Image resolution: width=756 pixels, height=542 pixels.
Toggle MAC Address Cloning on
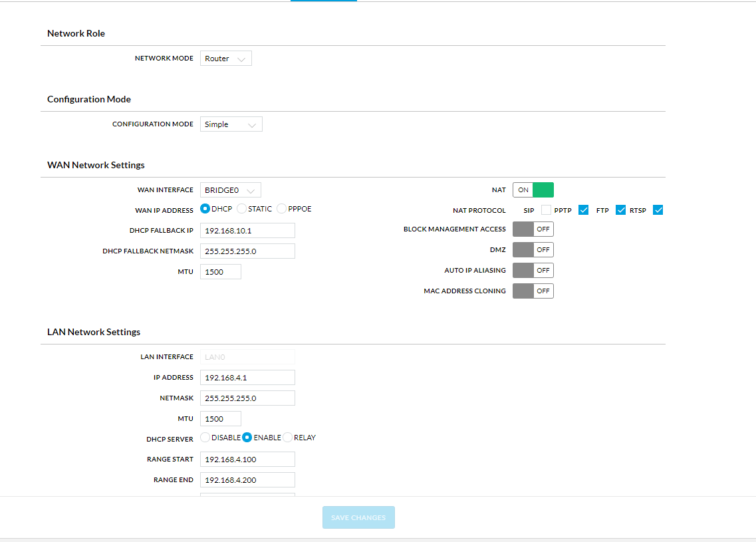click(533, 291)
